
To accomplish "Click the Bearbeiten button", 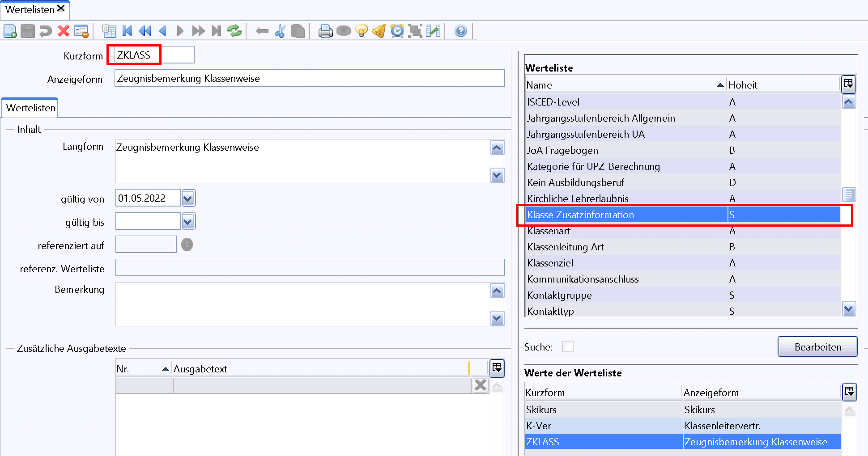I will [817, 347].
